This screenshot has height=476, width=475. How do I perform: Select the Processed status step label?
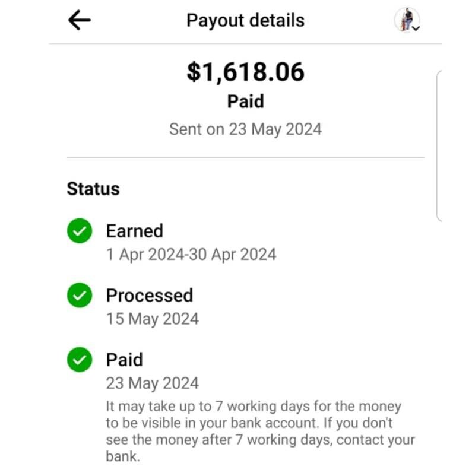[150, 295]
